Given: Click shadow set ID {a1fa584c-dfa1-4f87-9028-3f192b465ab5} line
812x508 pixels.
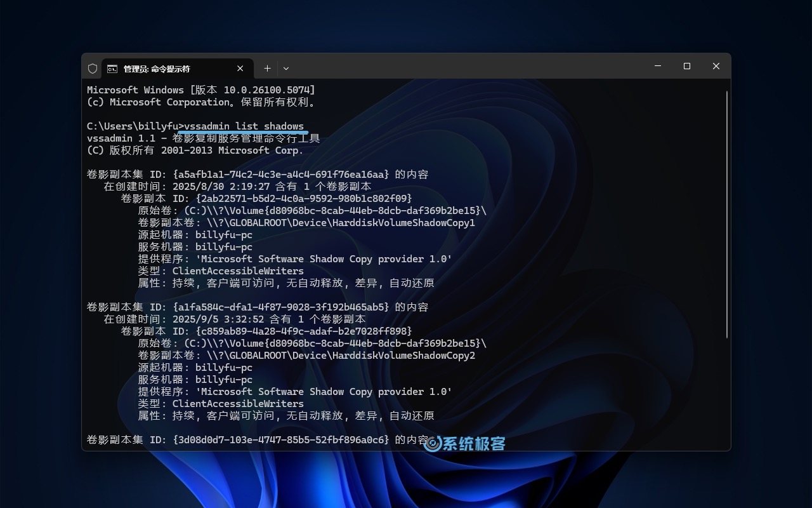Looking at the screenshot, I should tap(258, 307).
